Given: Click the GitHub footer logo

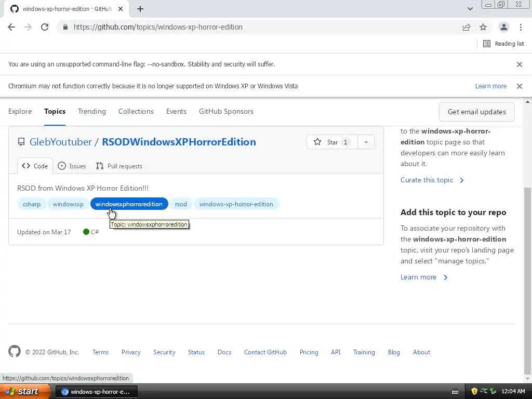Looking at the screenshot, I should pos(15,352).
